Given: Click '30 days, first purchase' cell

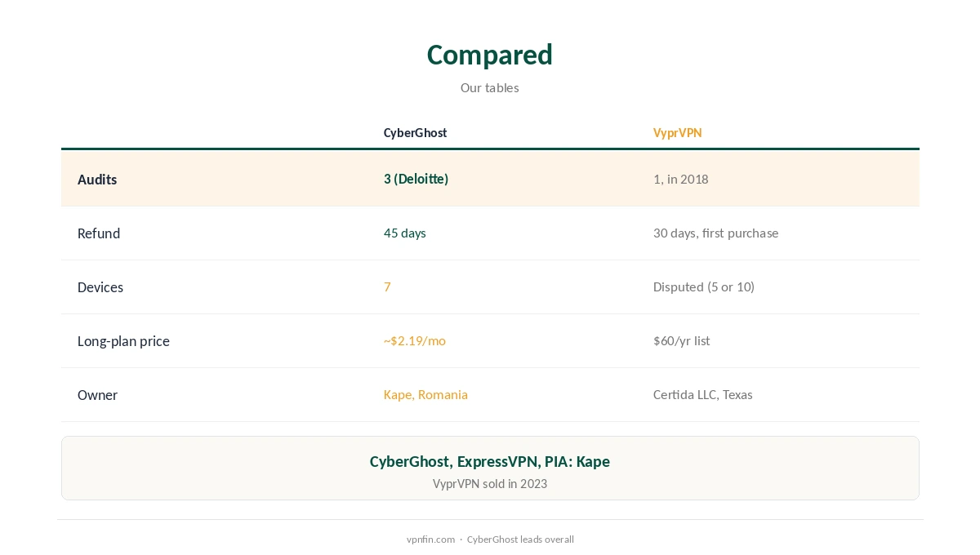Looking at the screenshot, I should click(715, 233).
